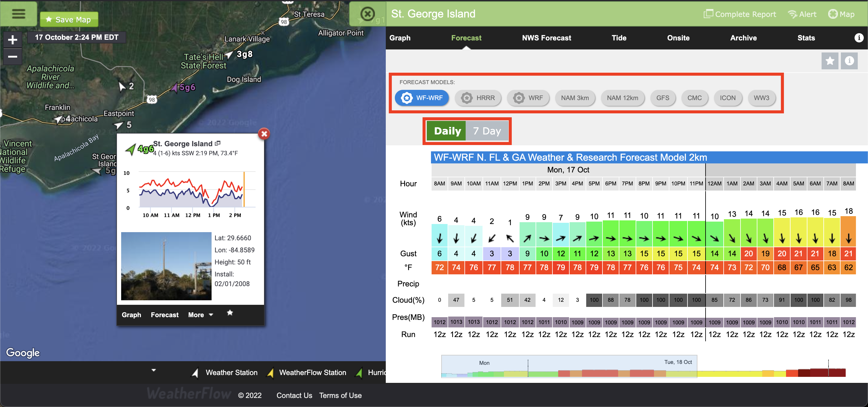Zoom out on the map

[x=12, y=56]
